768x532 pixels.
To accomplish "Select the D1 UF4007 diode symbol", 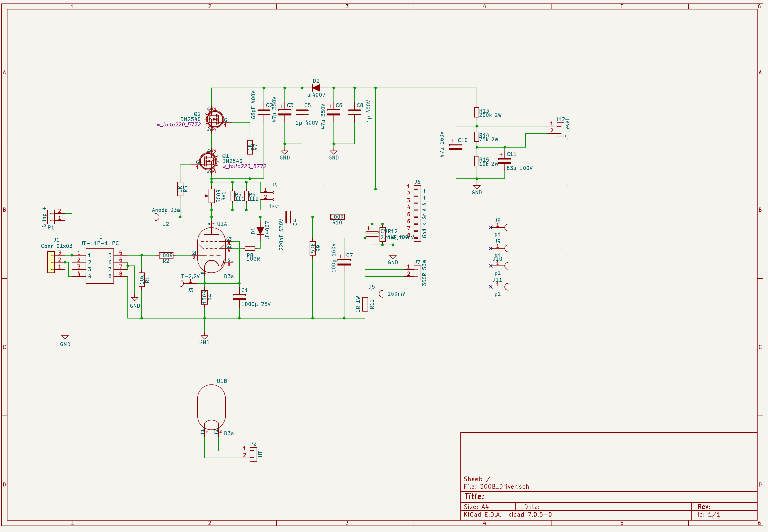I will pos(260,231).
